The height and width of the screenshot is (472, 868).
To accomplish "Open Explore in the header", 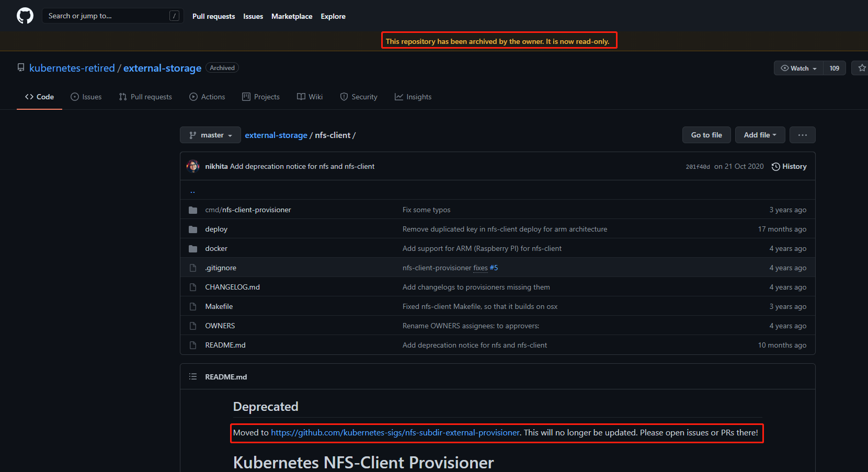I will (333, 16).
